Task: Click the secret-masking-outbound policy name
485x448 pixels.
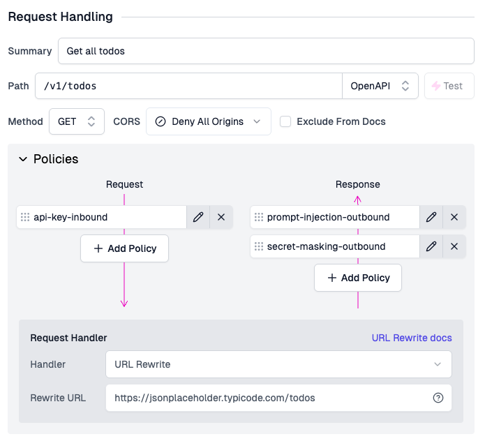Action: (326, 246)
